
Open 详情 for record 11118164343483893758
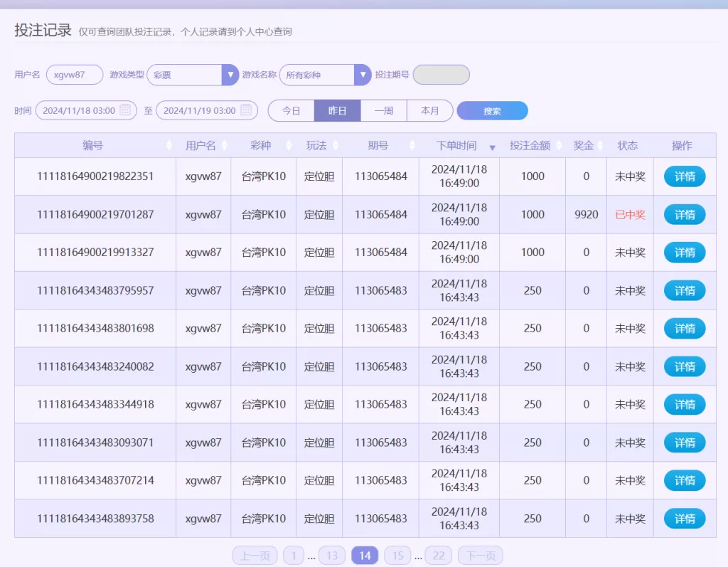[x=685, y=519]
